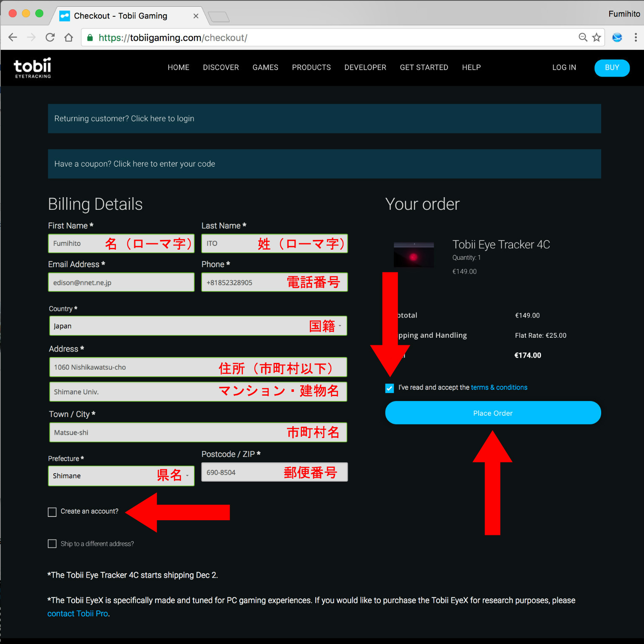The width and height of the screenshot is (644, 644).
Task: Click the blue BUY button
Action: [612, 68]
